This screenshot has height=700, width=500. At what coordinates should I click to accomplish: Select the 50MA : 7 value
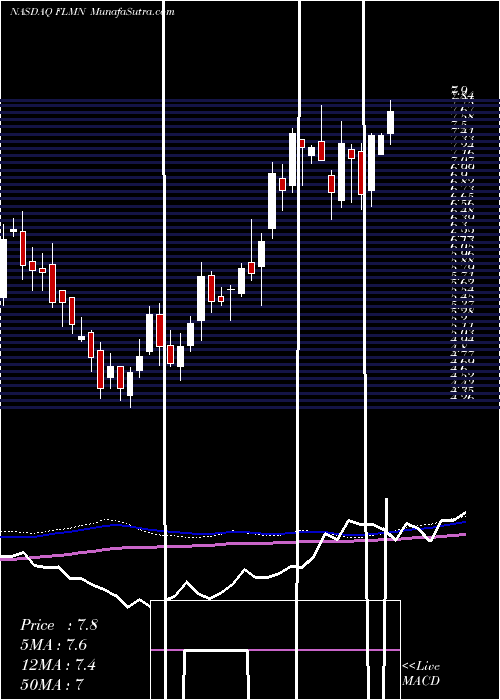[x=52, y=684]
